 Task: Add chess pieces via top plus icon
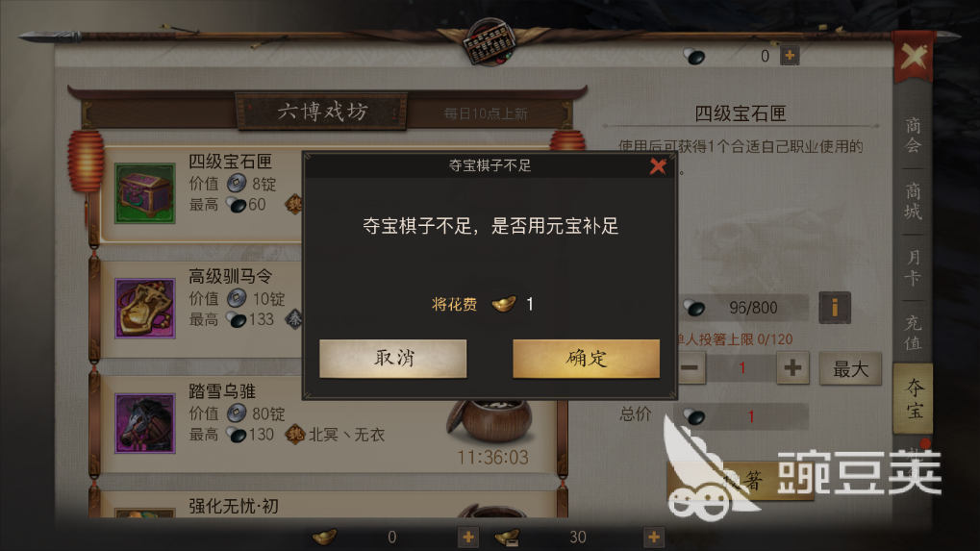(790, 56)
